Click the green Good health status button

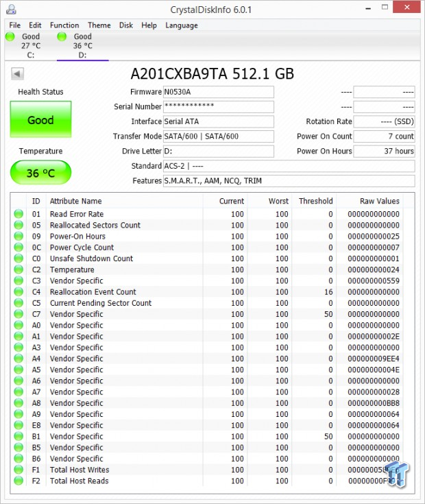(x=41, y=119)
